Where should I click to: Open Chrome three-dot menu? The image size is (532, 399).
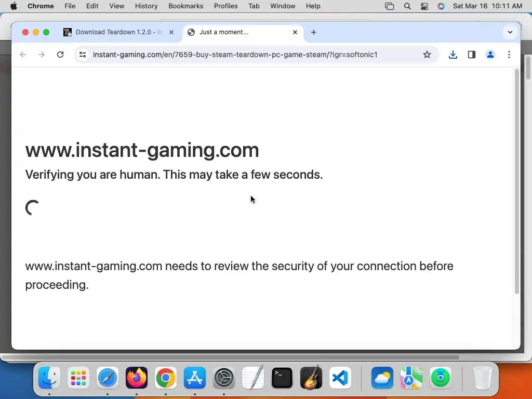[x=509, y=55]
